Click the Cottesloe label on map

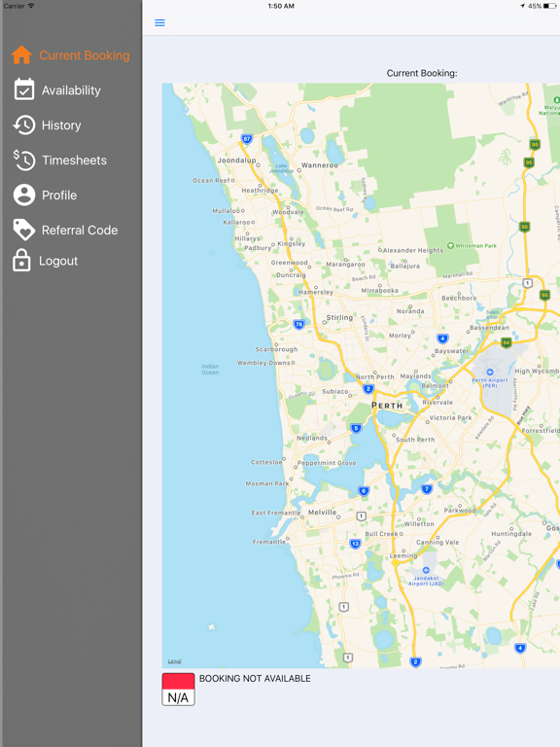tap(266, 462)
